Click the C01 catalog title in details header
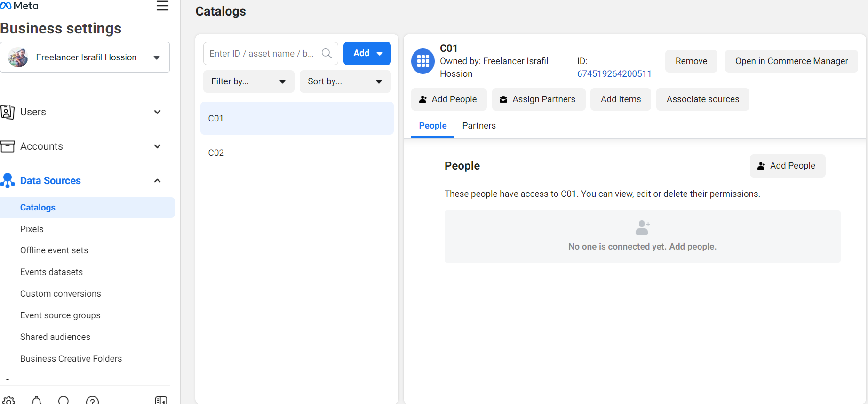The width and height of the screenshot is (868, 404). (448, 48)
